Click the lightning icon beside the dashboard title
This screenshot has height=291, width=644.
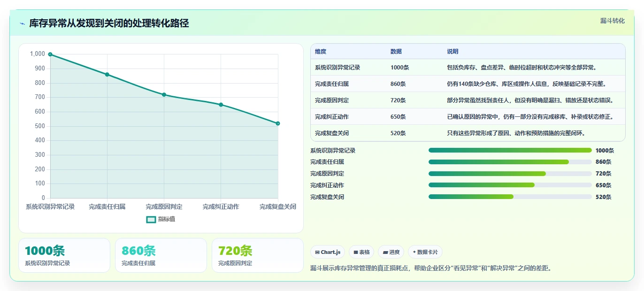(22, 23)
